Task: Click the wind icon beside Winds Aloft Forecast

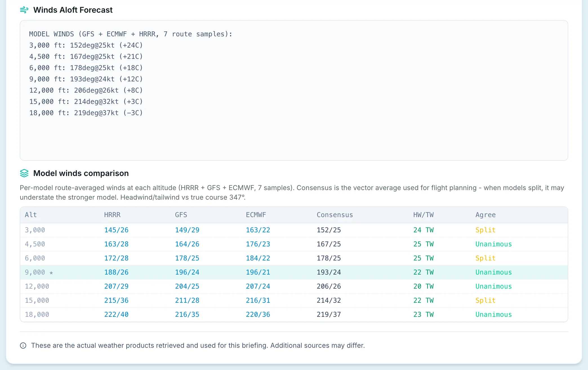Action: coord(24,10)
